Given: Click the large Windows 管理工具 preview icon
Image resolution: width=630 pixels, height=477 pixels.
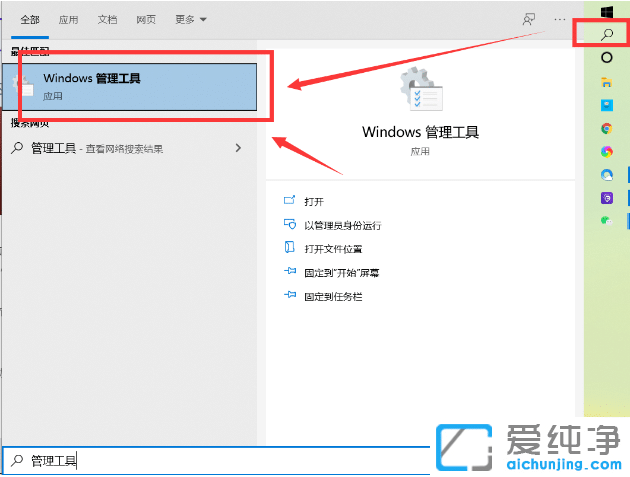Looking at the screenshot, I should coord(420,89).
